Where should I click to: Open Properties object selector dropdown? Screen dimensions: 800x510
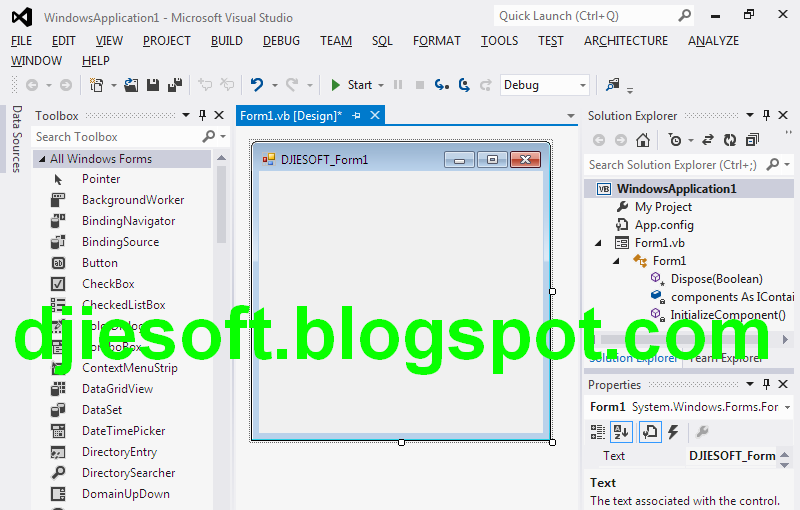(x=788, y=407)
